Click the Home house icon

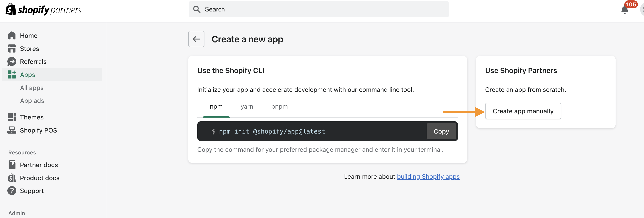(12, 36)
